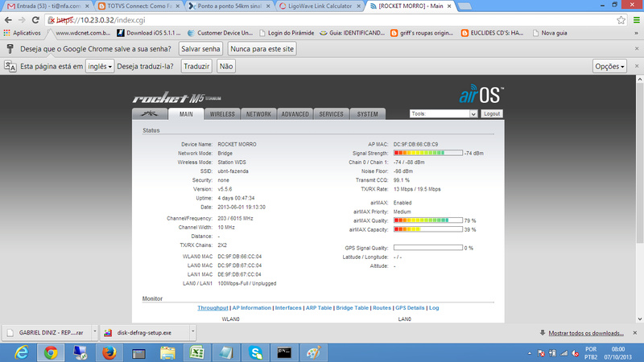
Task: Click the Aplicativos apps grid icon
Action: (x=6, y=33)
